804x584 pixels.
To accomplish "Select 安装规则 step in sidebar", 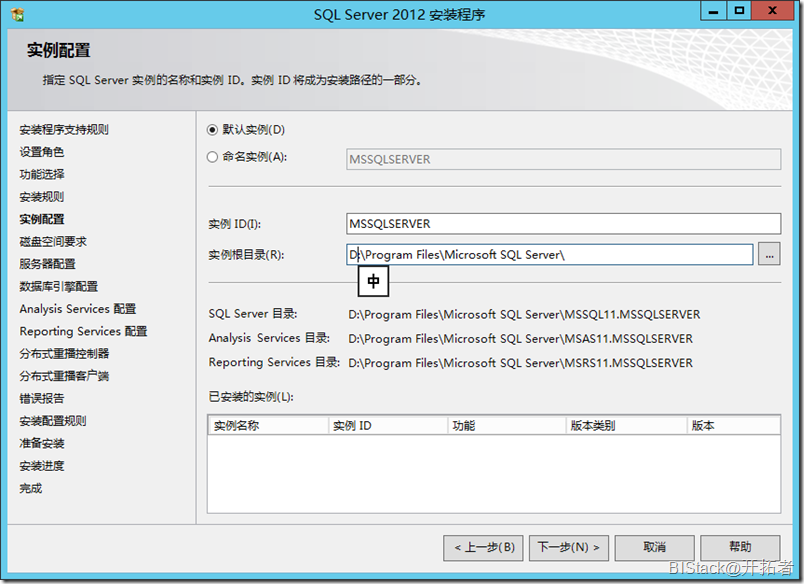I will [42, 197].
